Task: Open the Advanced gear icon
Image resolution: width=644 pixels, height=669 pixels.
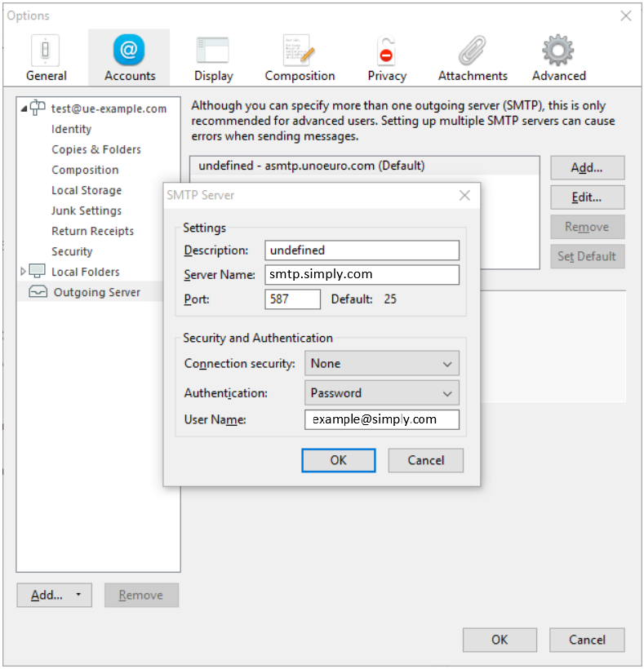Action: [558, 51]
